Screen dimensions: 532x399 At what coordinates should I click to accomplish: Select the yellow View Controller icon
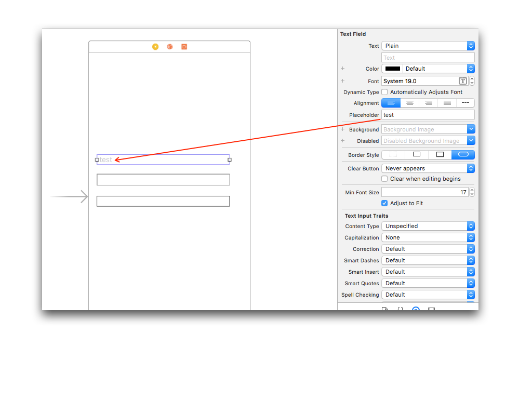[155, 46]
